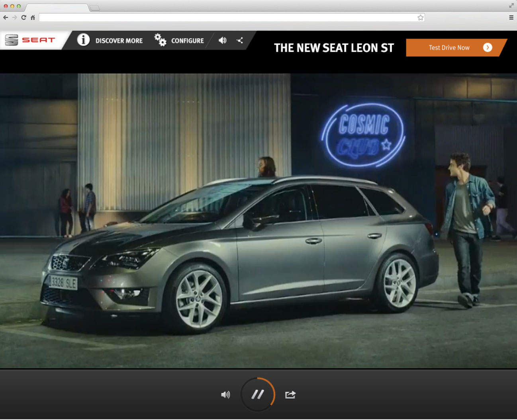
Task: Click The New SEAT Leon ST heading
Action: point(334,48)
